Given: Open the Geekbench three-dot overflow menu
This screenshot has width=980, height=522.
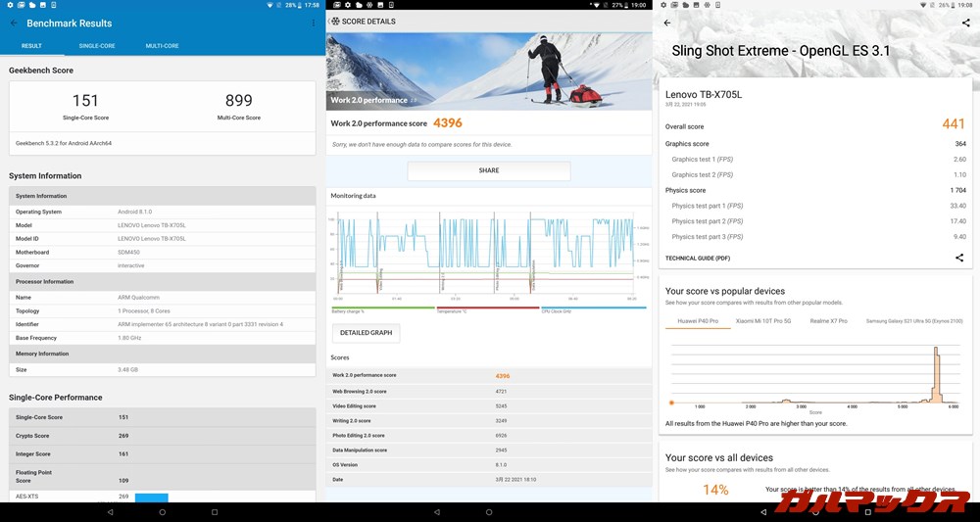Looking at the screenshot, I should 314,24.
